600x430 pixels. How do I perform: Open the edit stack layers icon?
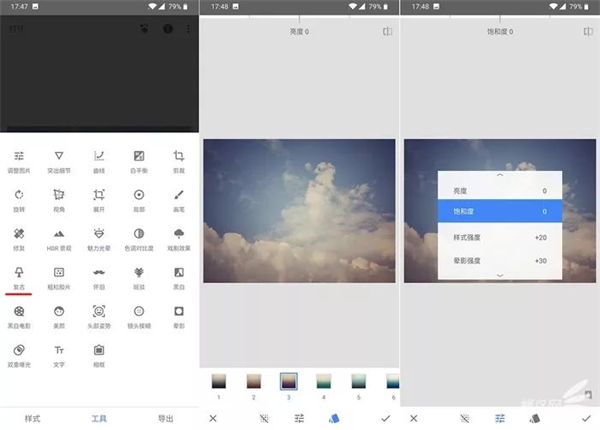click(x=144, y=29)
